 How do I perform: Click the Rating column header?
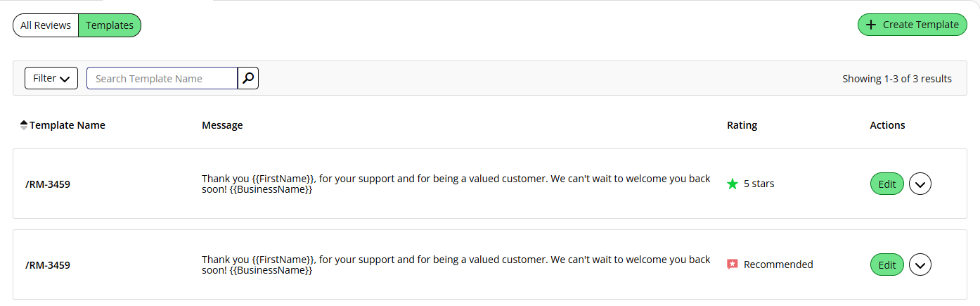coord(742,125)
